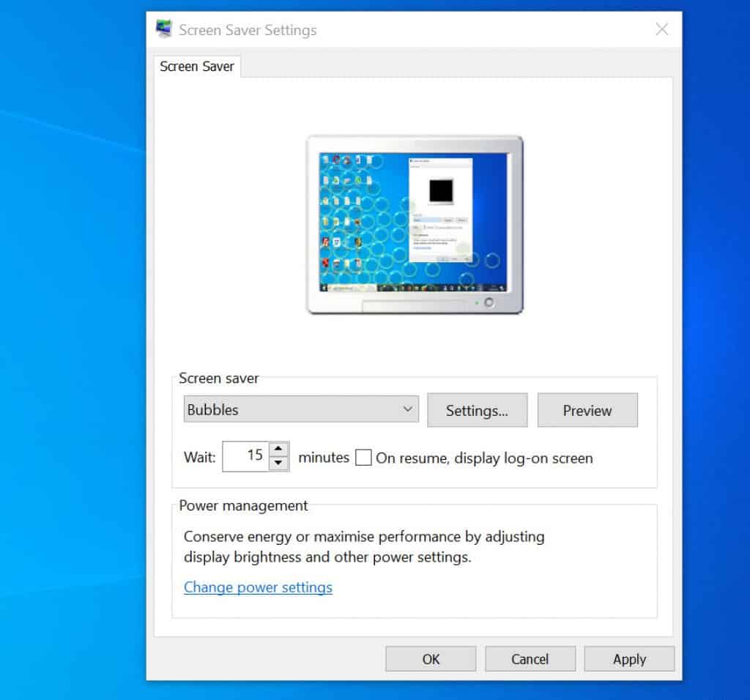This screenshot has height=700, width=750.
Task: Select Bubbles in the screen saver combo box
Action: point(293,409)
